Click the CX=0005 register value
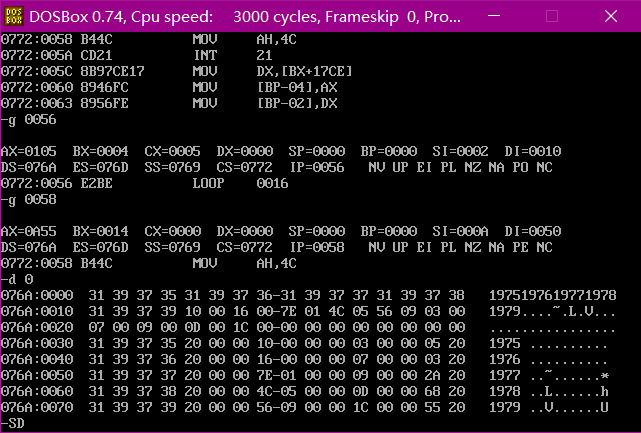 (173, 151)
